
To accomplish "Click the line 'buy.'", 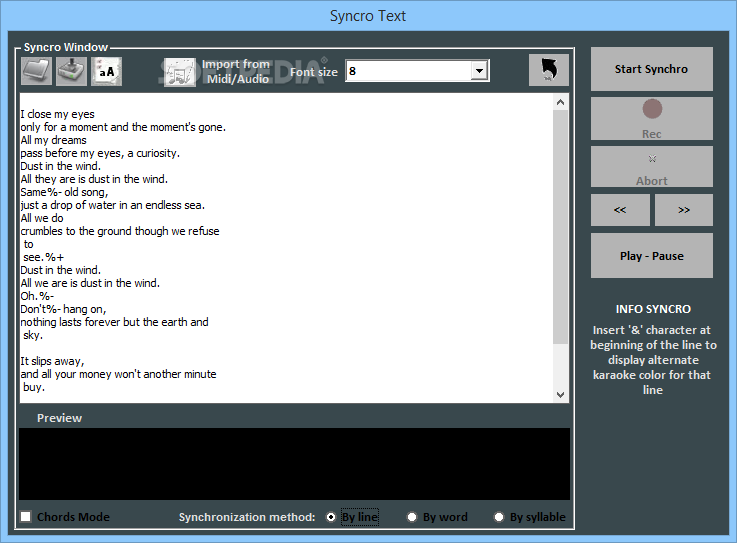I will [34, 387].
